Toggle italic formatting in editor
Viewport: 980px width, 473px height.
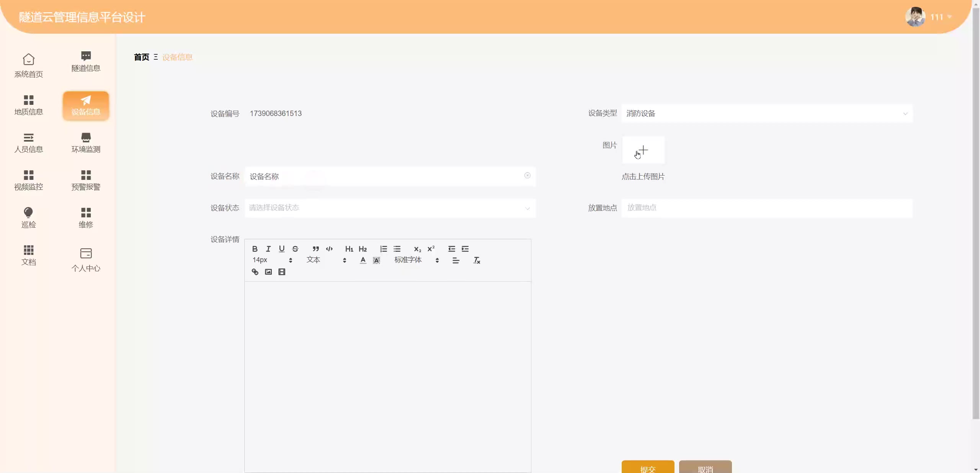click(268, 249)
